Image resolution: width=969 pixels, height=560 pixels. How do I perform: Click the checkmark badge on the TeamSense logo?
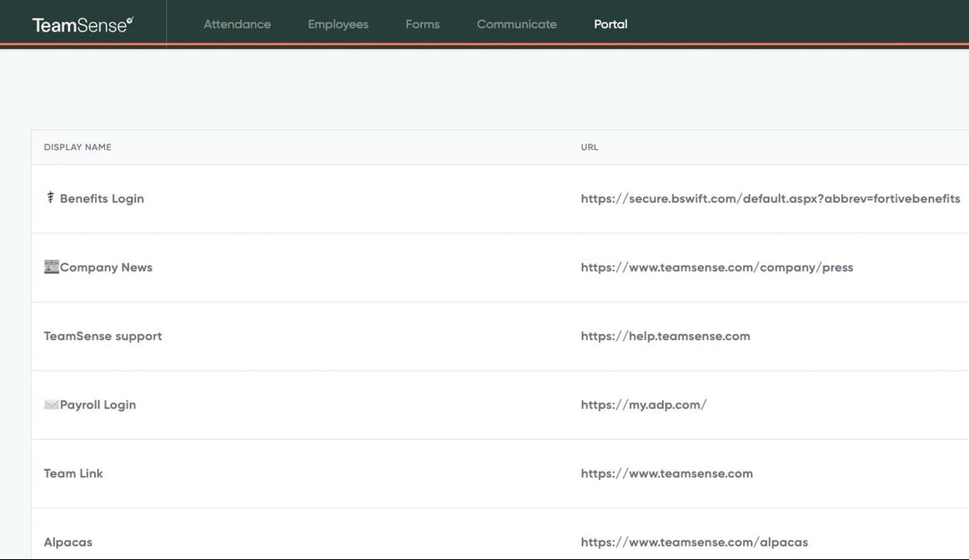tap(129, 16)
